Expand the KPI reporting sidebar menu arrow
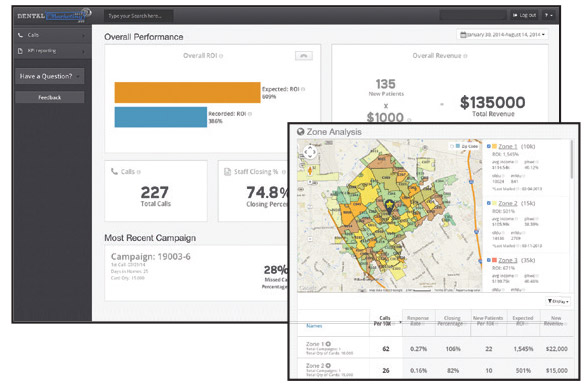The height and width of the screenshot is (391, 588). click(x=83, y=51)
